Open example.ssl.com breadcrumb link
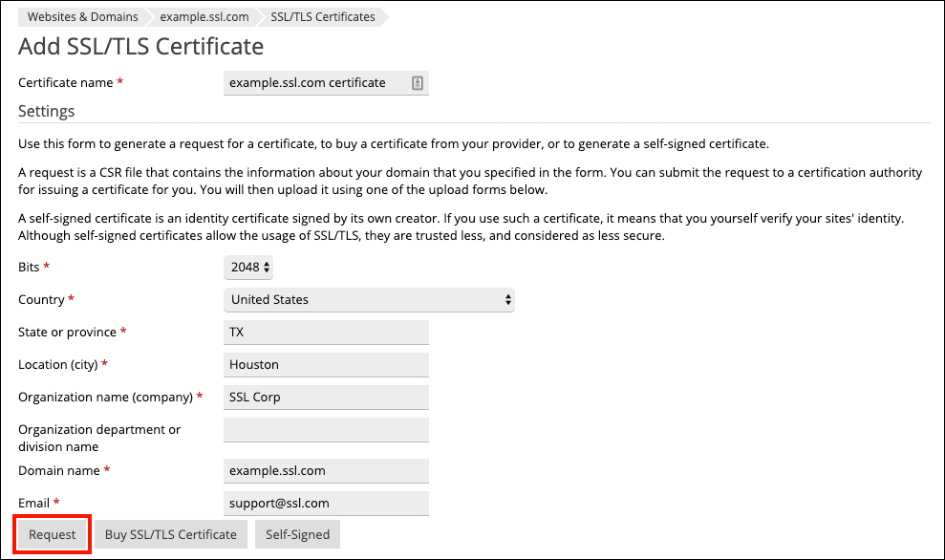Screen dimensions: 945x560 204,17
